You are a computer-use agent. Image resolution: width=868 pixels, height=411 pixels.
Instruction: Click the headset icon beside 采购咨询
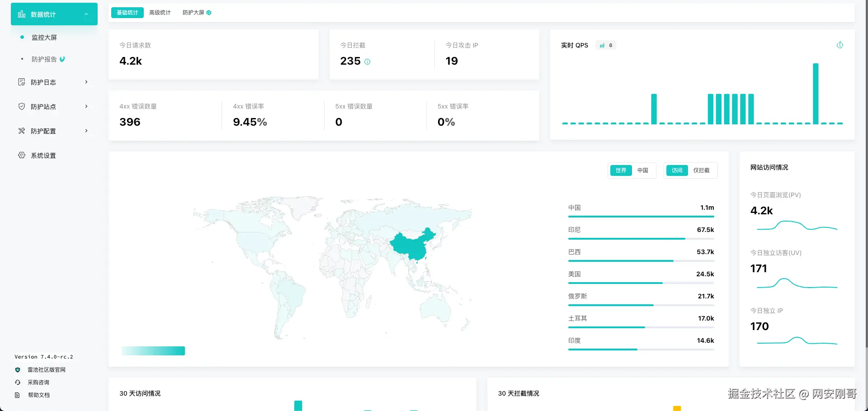point(18,383)
